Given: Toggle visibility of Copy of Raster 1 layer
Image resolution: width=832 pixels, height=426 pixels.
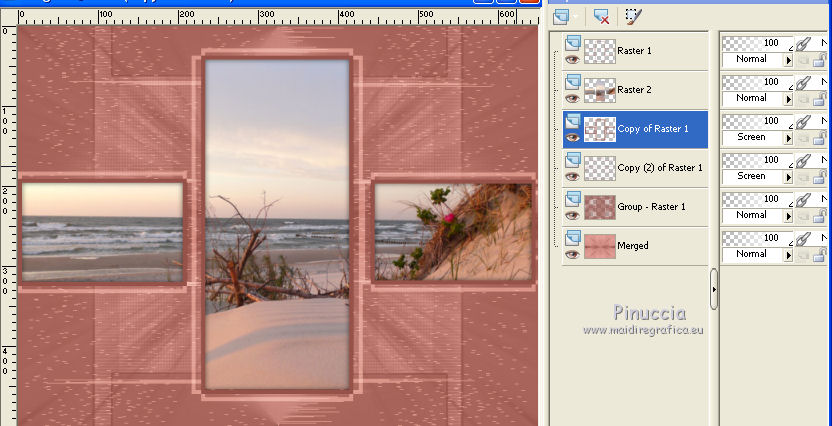Looking at the screenshot, I should coord(572,137).
